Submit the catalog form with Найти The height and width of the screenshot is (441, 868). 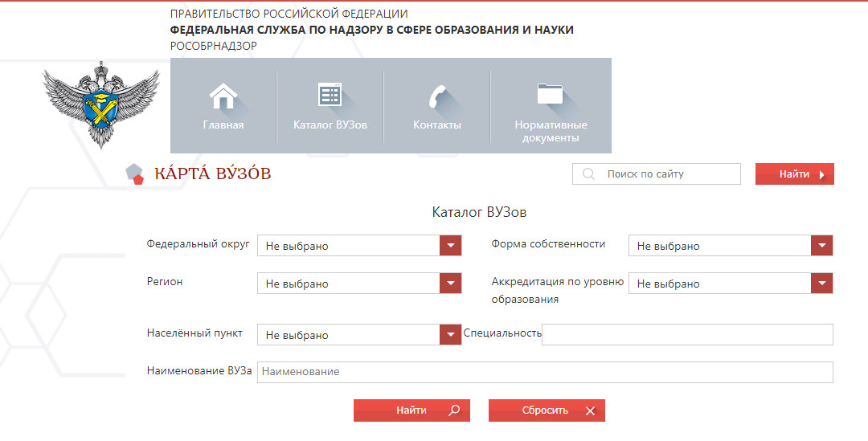pyautogui.click(x=411, y=410)
